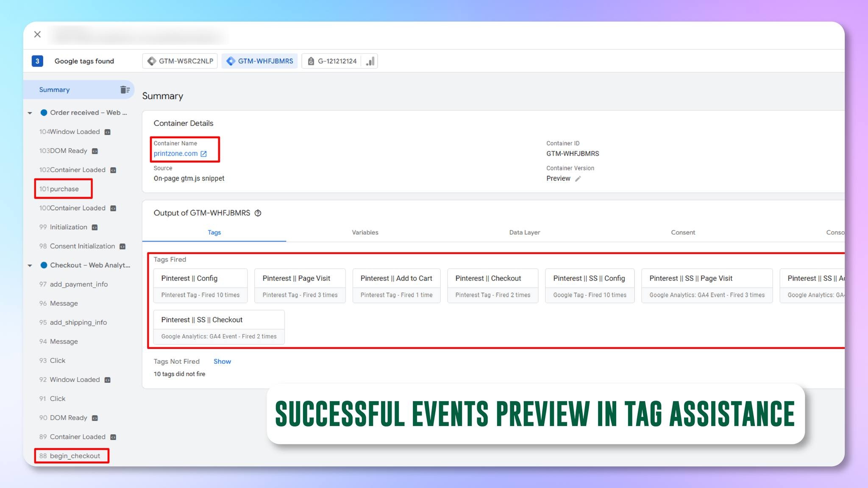Select the GTM-WHFJBMRS container chip
The image size is (868, 488).
tap(260, 61)
